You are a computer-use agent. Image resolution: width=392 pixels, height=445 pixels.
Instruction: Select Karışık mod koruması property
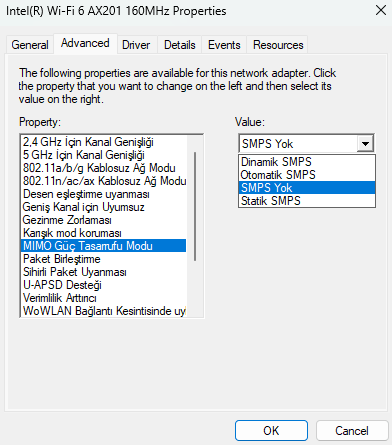coord(104,233)
